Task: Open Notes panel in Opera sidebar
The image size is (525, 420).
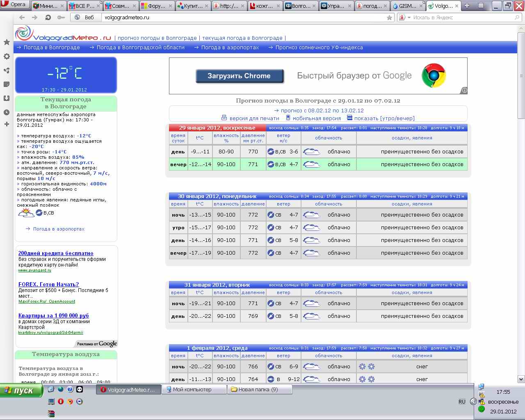Action: pyautogui.click(x=7, y=84)
